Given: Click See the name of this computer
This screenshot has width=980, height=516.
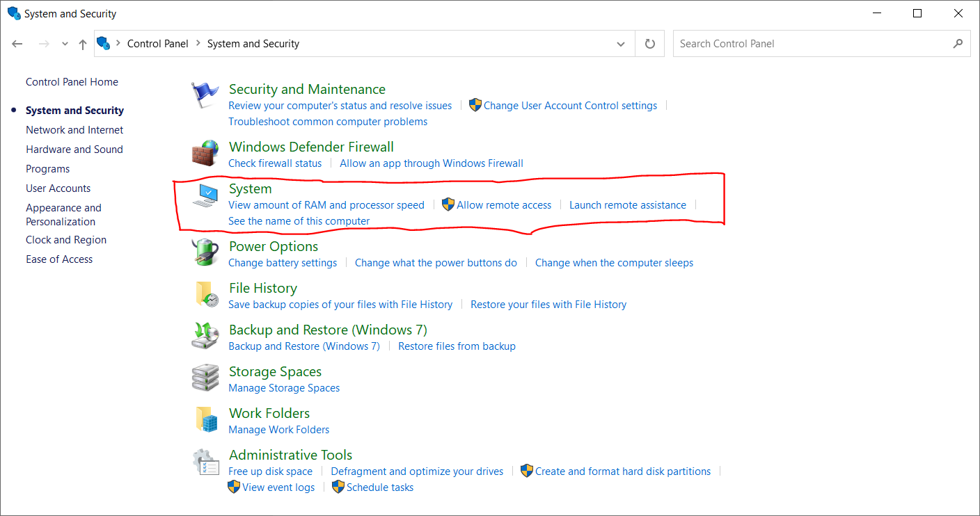Looking at the screenshot, I should click(x=299, y=221).
